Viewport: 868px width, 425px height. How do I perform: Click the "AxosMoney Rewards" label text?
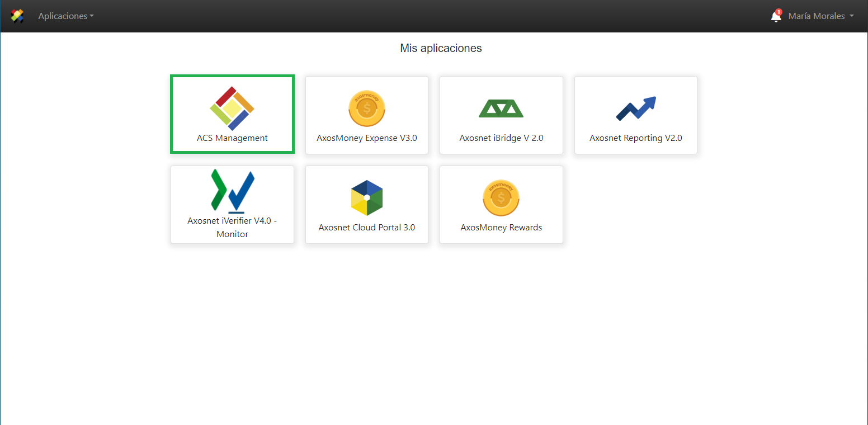click(501, 228)
